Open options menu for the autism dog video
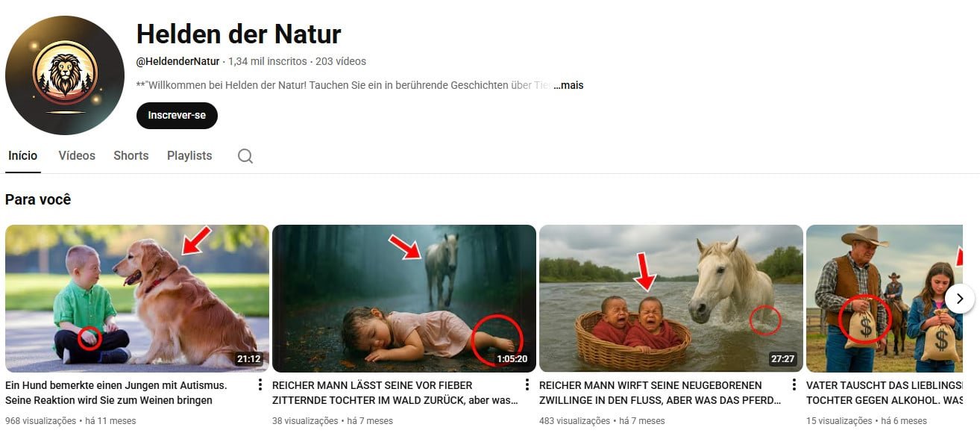 260,385
